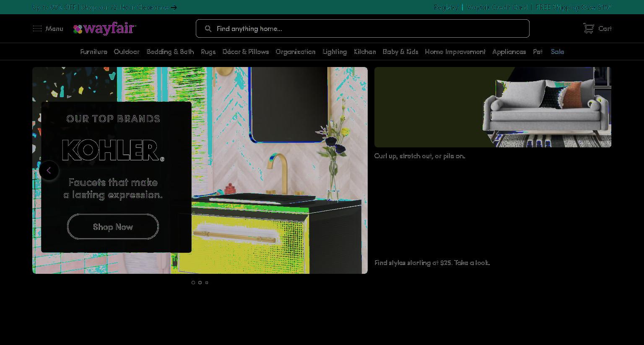Open the Sale category
The height and width of the screenshot is (345, 644).
click(x=558, y=51)
